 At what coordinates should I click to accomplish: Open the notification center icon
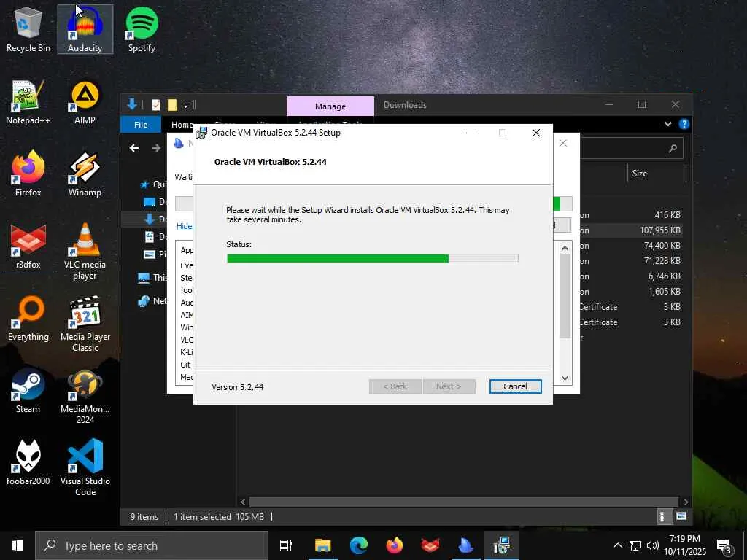pos(724,545)
